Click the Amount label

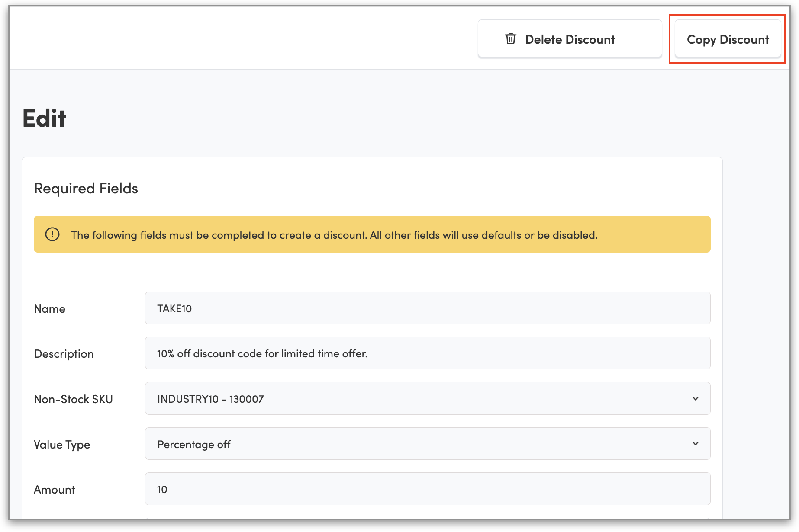54,490
